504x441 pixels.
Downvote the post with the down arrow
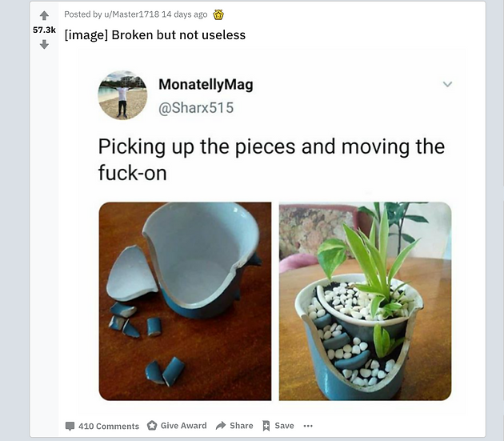click(44, 44)
